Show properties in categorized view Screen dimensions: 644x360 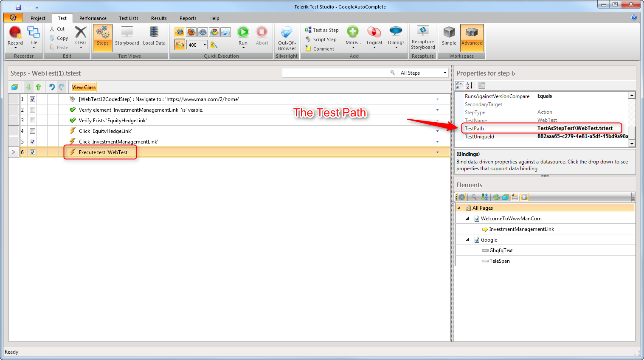tap(460, 86)
